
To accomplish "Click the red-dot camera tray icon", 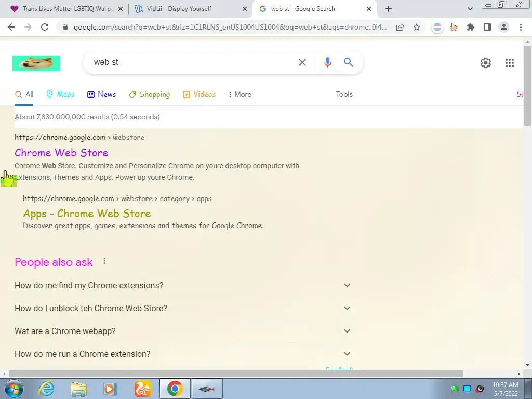I will (x=480, y=389).
